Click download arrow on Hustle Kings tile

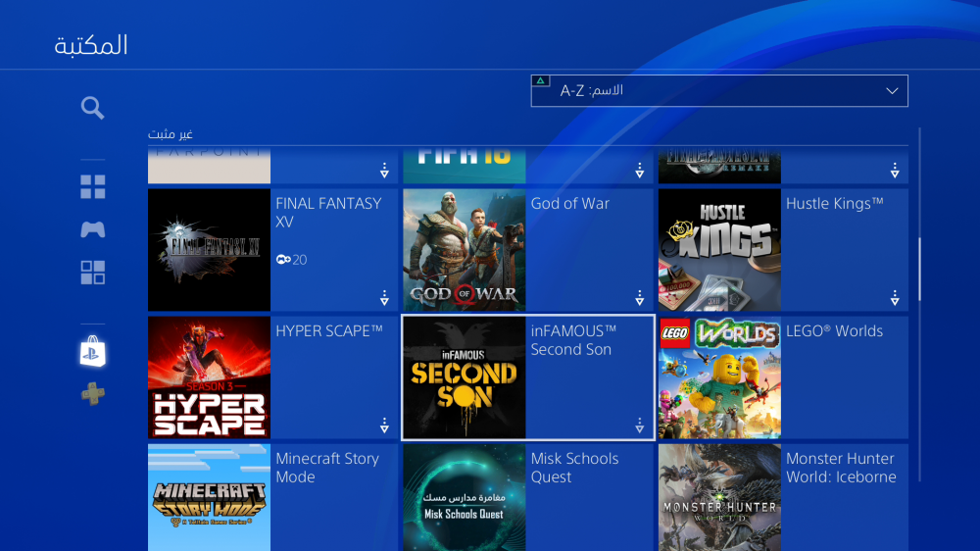pos(895,298)
